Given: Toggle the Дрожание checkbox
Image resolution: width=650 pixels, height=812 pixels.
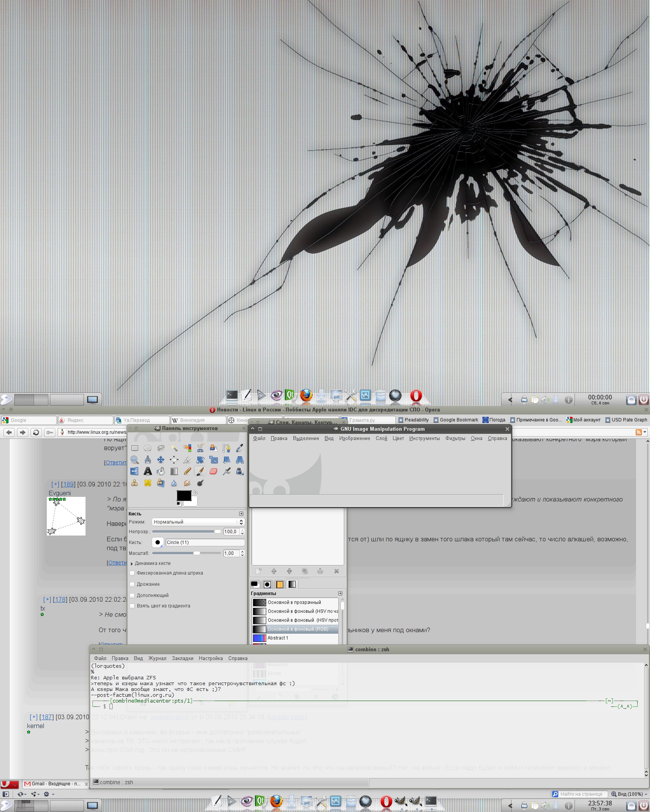Looking at the screenshot, I should pyautogui.click(x=132, y=584).
